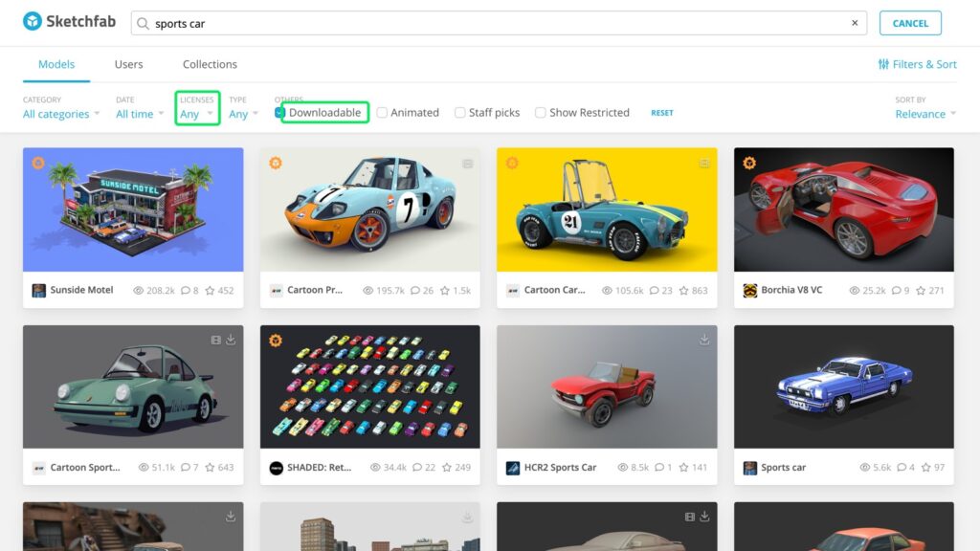Viewport: 980px width, 551px height.
Task: Open the green Cartoon Sport car thumbnail
Action: [x=133, y=386]
